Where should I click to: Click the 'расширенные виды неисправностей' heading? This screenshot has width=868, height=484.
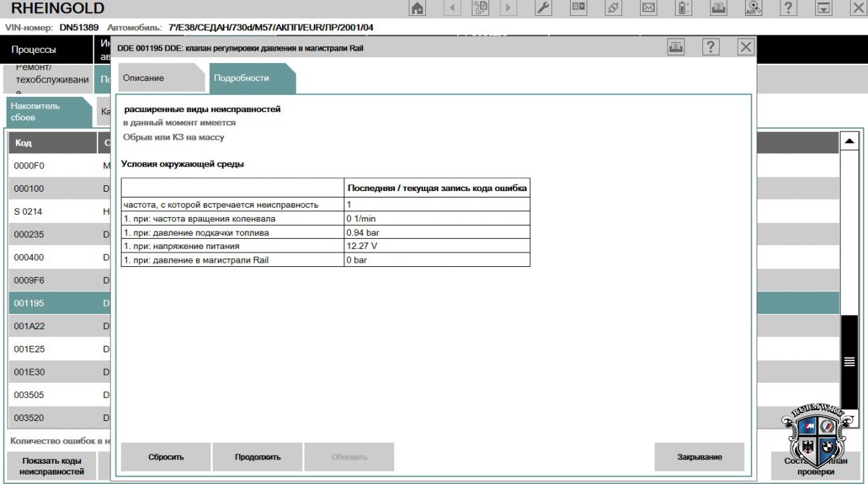click(203, 109)
